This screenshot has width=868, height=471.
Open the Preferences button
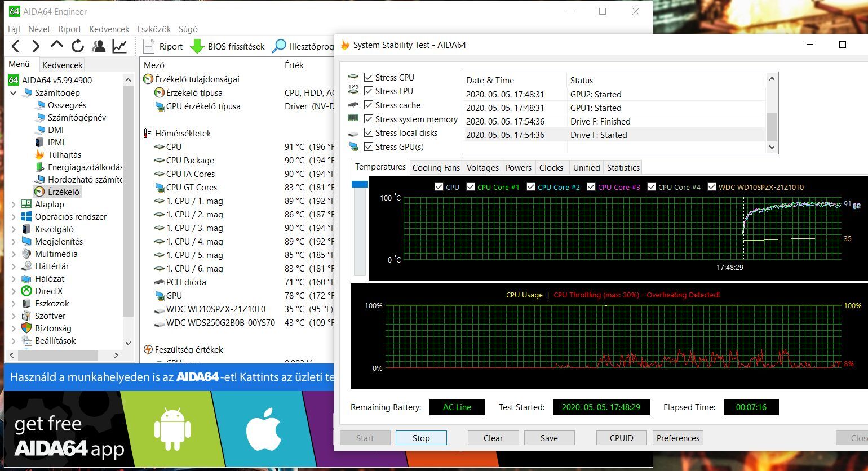tap(678, 438)
